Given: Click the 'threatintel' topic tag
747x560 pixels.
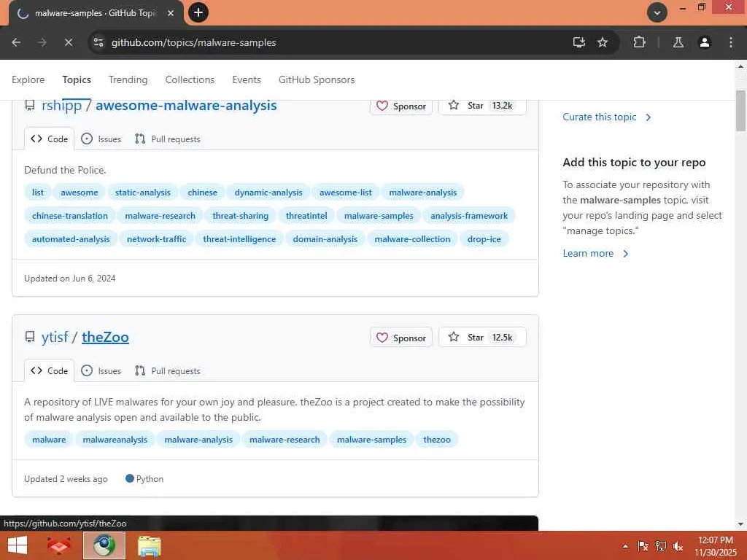Looking at the screenshot, I should coord(306,216).
